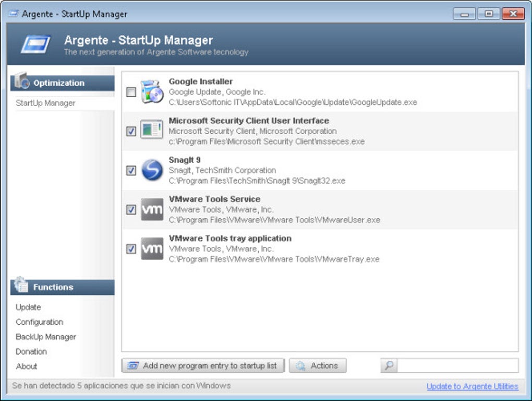Select StartUp Manager in sidebar

click(45, 103)
